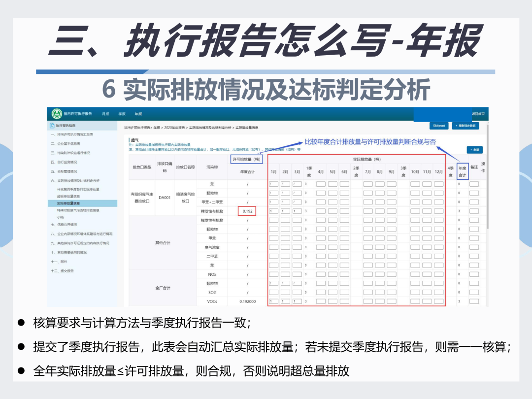The width and height of the screenshot is (532, 399).
Task: Click the 导出word button
Action: (439, 126)
